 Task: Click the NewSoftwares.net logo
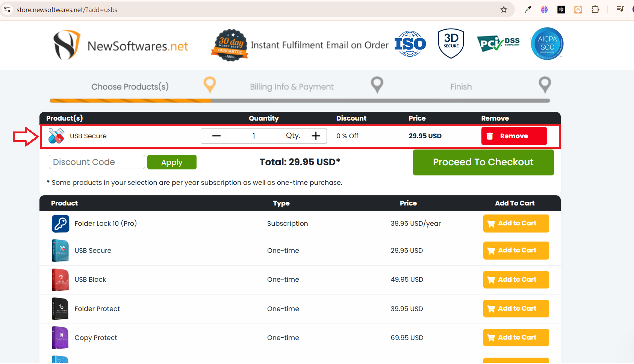[120, 45]
